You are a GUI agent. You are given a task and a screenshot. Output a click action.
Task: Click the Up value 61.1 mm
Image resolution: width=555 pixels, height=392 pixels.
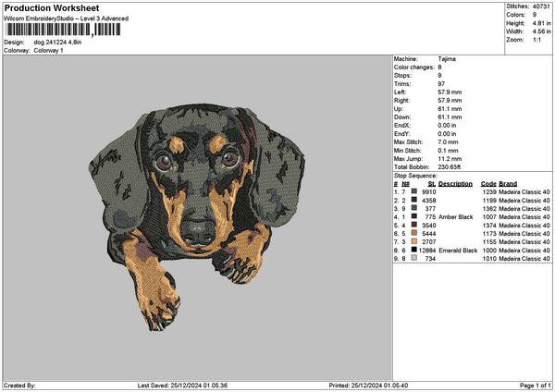(450, 109)
